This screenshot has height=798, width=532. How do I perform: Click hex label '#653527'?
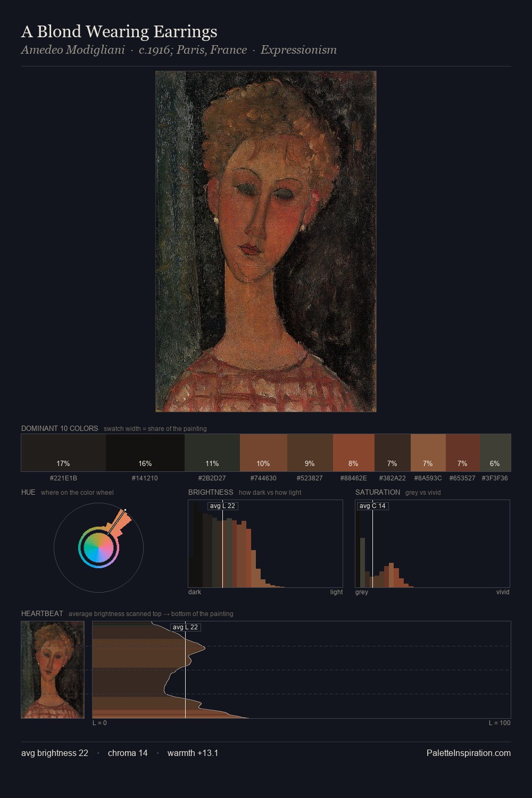pos(462,478)
